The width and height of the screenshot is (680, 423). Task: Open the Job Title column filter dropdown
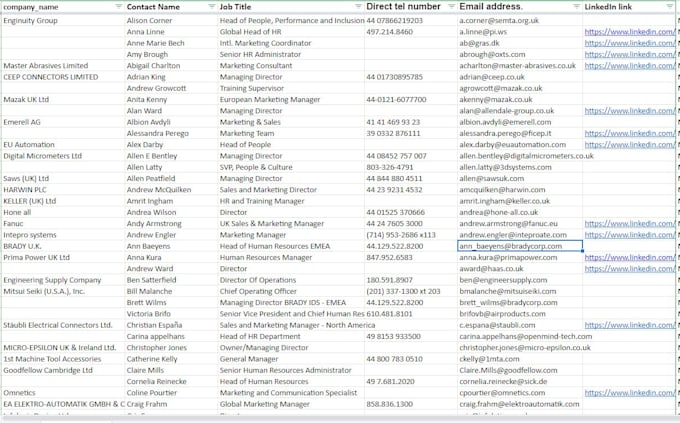(358, 7)
